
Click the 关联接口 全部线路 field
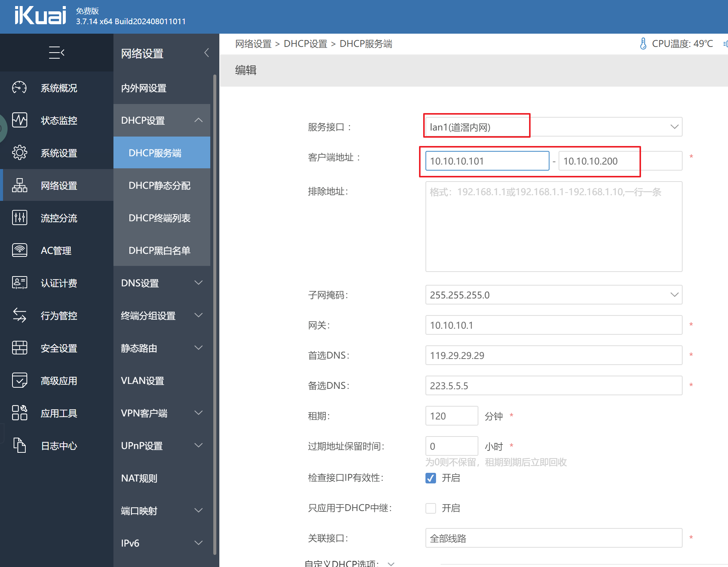(554, 538)
